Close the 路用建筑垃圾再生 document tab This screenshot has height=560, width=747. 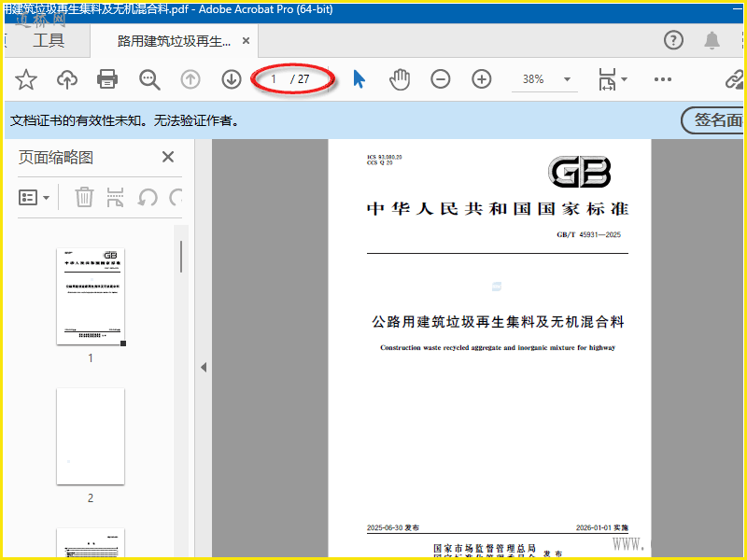click(246, 41)
